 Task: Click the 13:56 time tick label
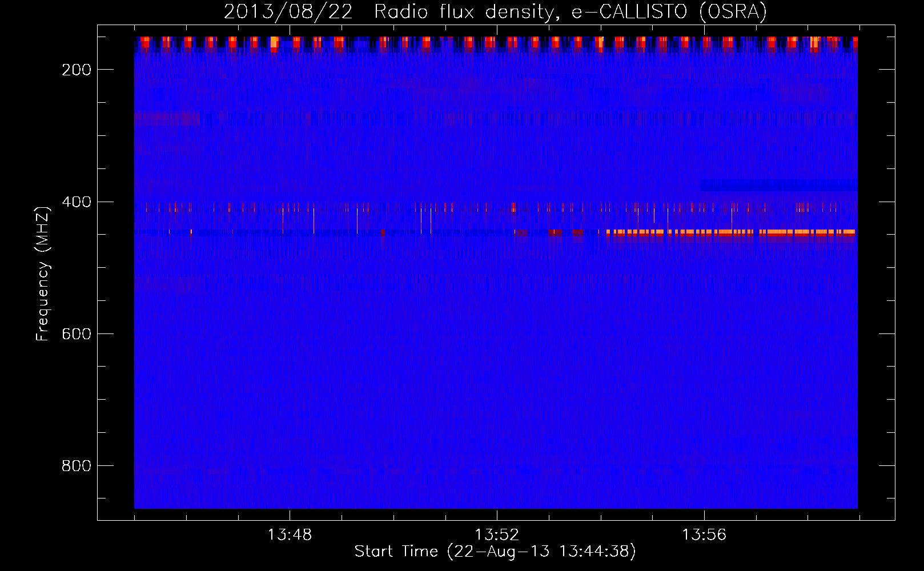coord(704,534)
